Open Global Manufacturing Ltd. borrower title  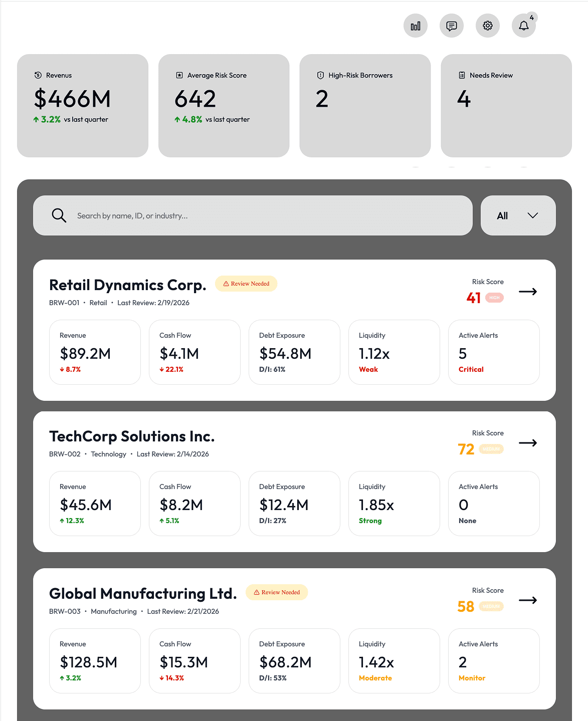(x=143, y=594)
